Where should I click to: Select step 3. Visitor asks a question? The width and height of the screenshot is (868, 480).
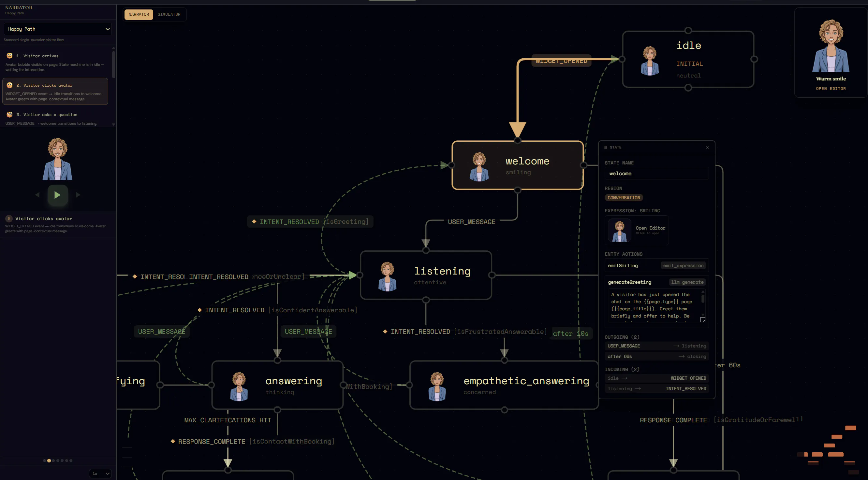click(56, 118)
